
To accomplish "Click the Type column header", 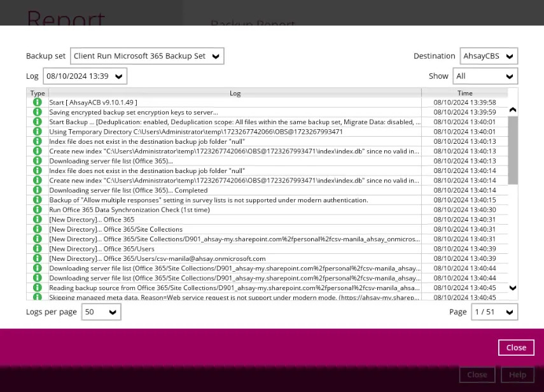I will tap(37, 92).
